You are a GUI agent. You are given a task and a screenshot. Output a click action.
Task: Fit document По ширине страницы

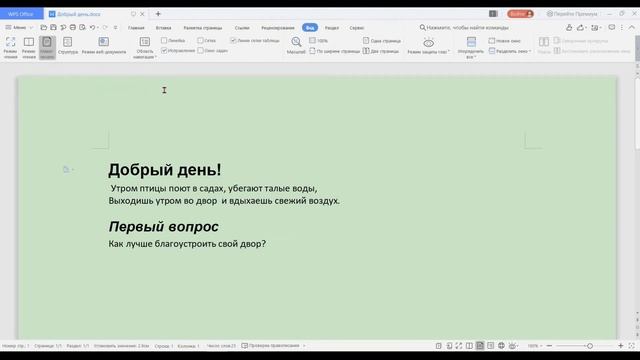point(334,51)
